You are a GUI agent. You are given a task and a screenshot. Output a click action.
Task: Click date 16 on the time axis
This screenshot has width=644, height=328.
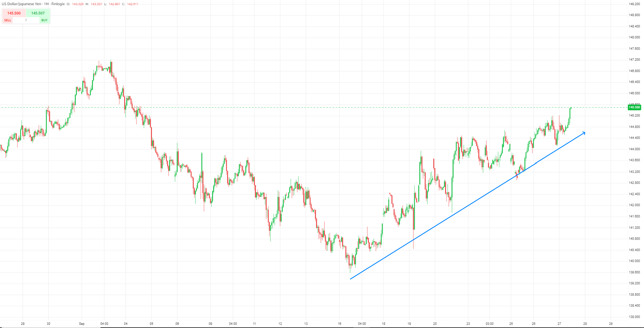[x=339, y=324]
